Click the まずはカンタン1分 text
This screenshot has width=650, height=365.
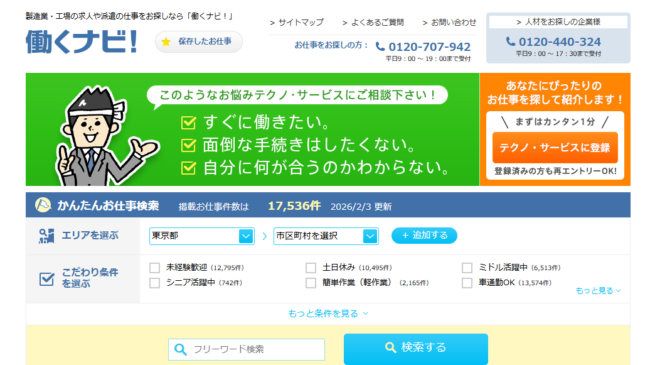point(555,122)
